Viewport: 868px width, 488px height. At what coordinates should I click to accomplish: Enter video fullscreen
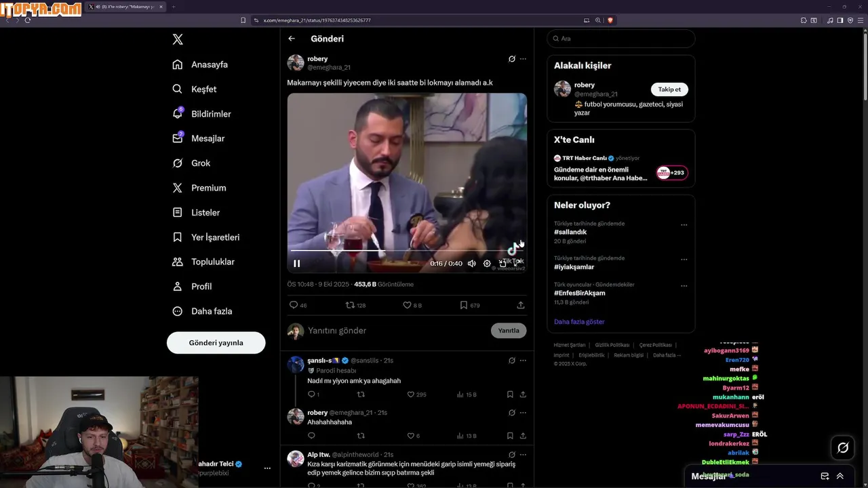(x=517, y=264)
